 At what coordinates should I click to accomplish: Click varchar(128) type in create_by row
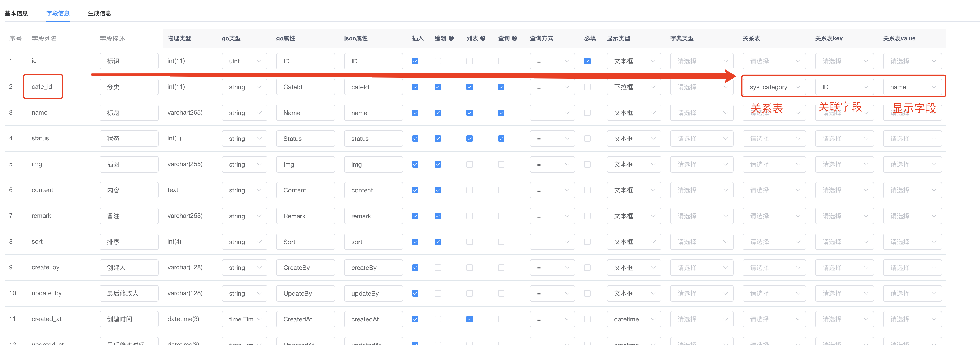tap(185, 267)
